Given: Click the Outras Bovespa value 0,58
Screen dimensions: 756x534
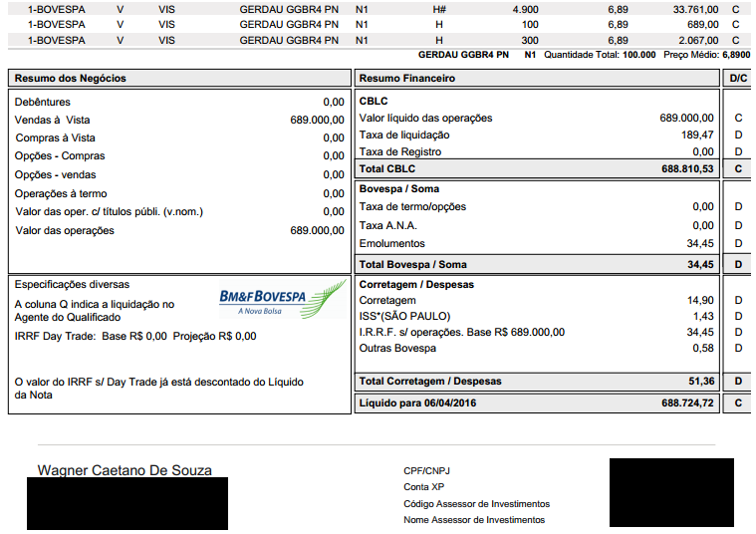Looking at the screenshot, I should coord(703,348).
